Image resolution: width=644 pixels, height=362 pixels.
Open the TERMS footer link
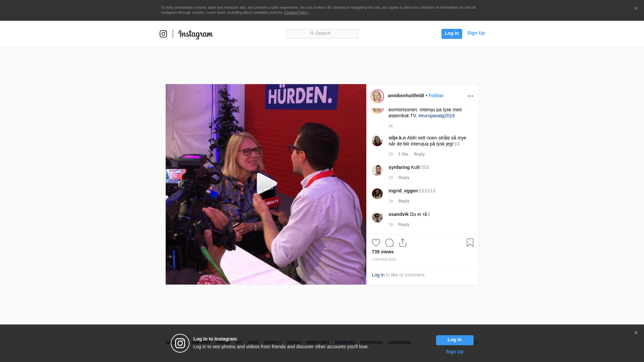[x=294, y=343]
